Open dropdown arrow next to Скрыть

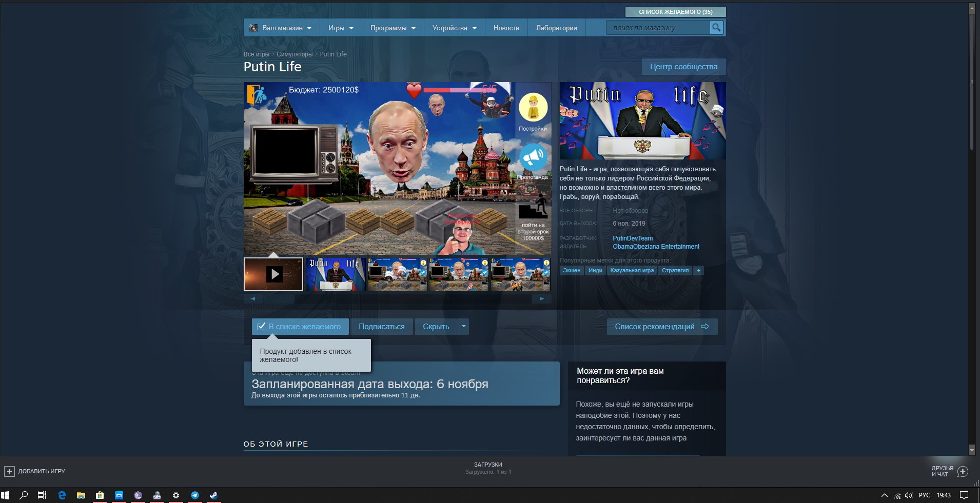point(463,327)
